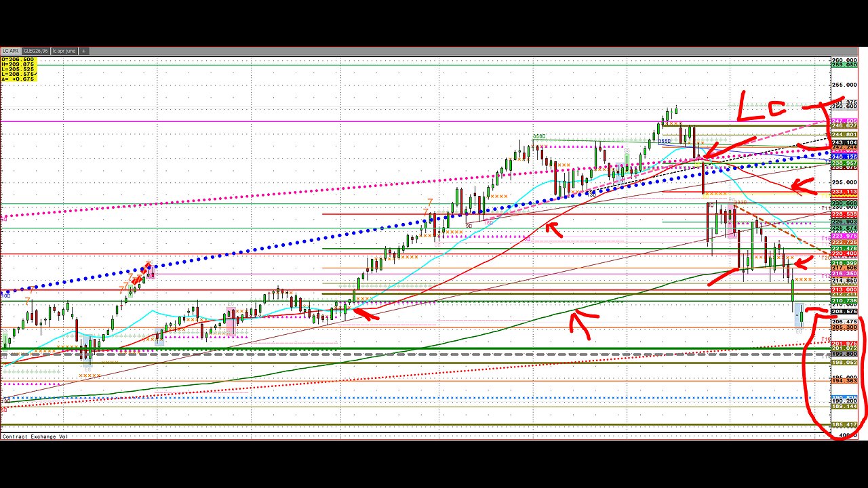Select the 233.113 red price label
This screenshot has width=868, height=488.
pyautogui.click(x=844, y=192)
